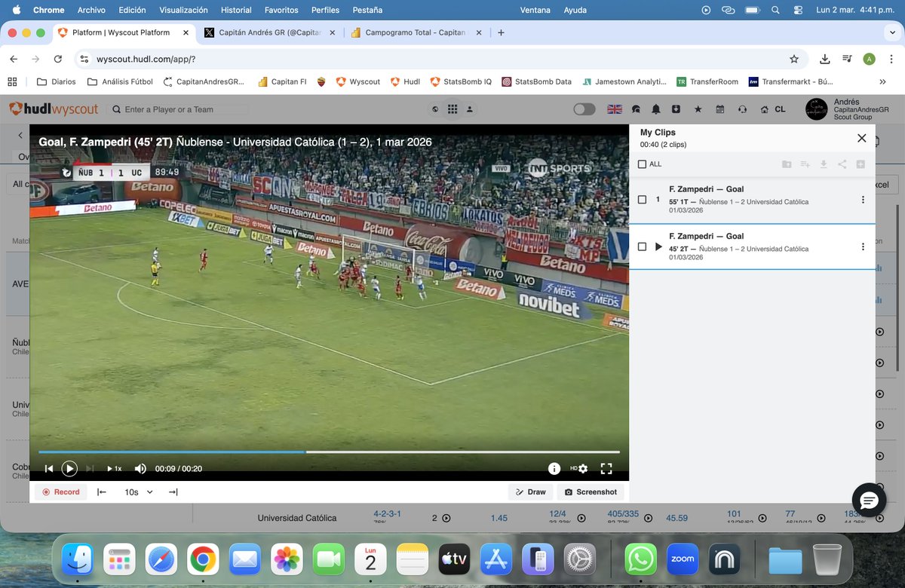This screenshot has width=905, height=588.
Task: Bookmark this page star
Action: 794,59
